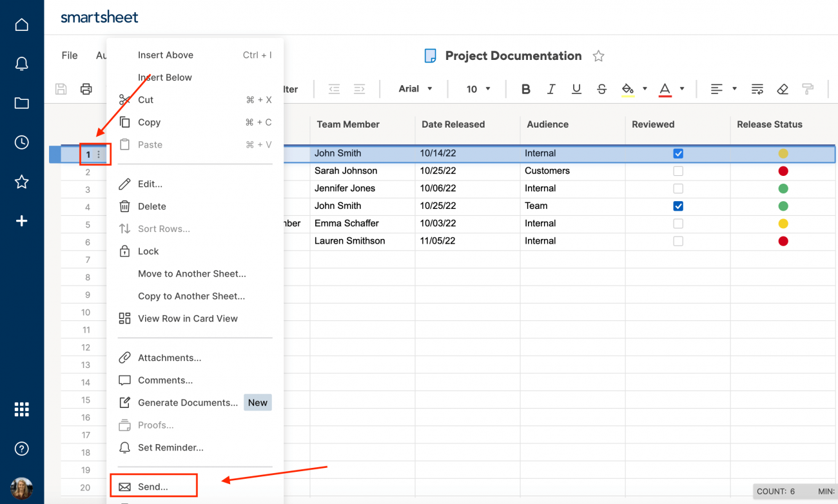Open the font family dropdown showing Arial

pyautogui.click(x=415, y=89)
